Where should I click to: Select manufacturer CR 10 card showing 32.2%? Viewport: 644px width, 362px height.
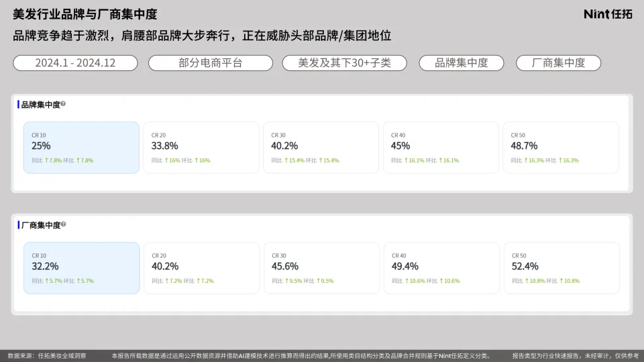point(82,268)
